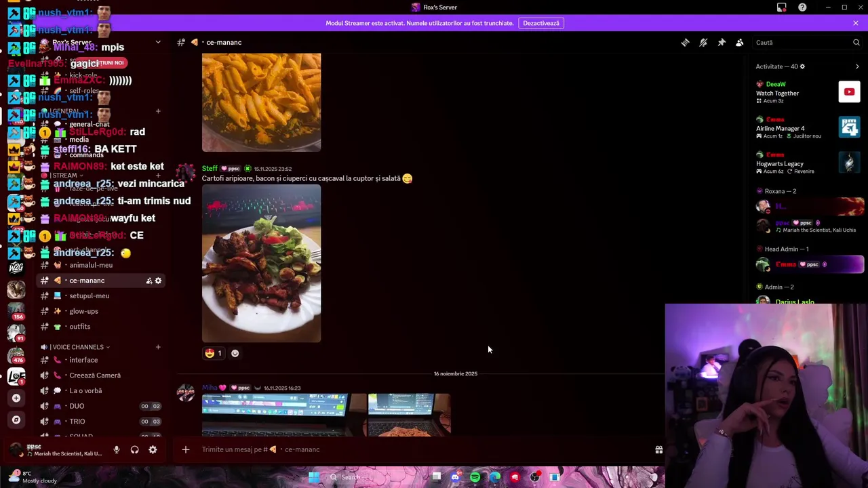
Task: Open the pasta photo at top
Action: point(261,102)
